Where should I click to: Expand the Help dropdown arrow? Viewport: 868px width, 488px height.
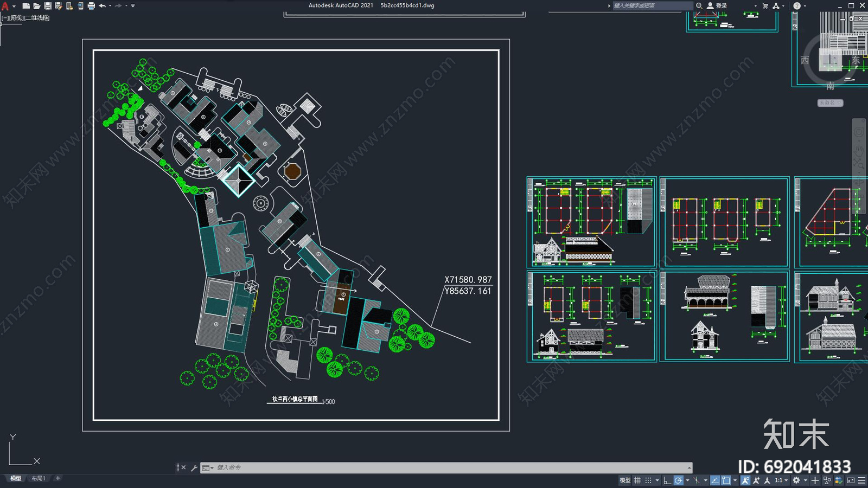pyautogui.click(x=805, y=6)
